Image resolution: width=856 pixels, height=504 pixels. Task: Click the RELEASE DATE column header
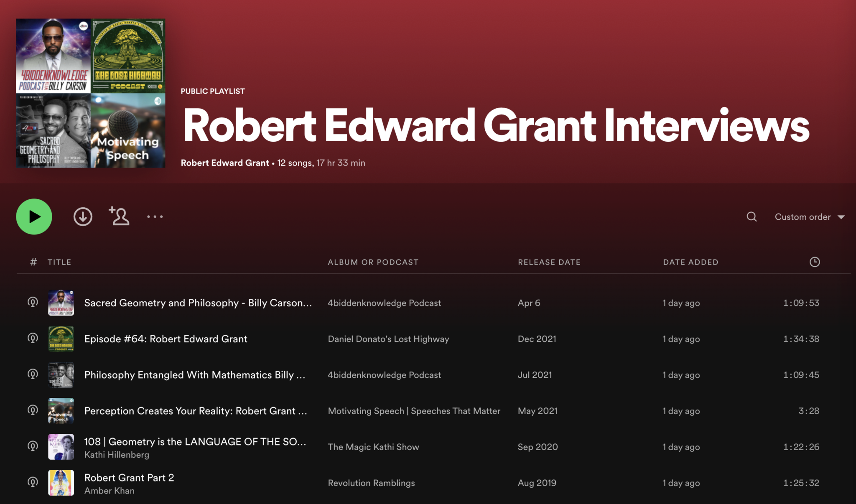point(549,262)
